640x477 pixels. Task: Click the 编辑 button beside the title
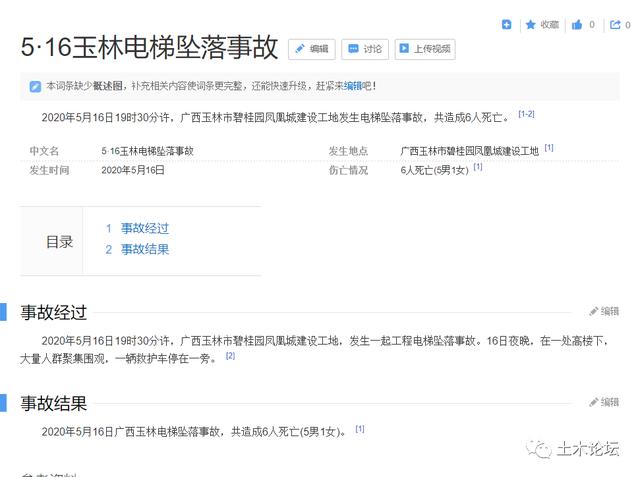[x=311, y=49]
